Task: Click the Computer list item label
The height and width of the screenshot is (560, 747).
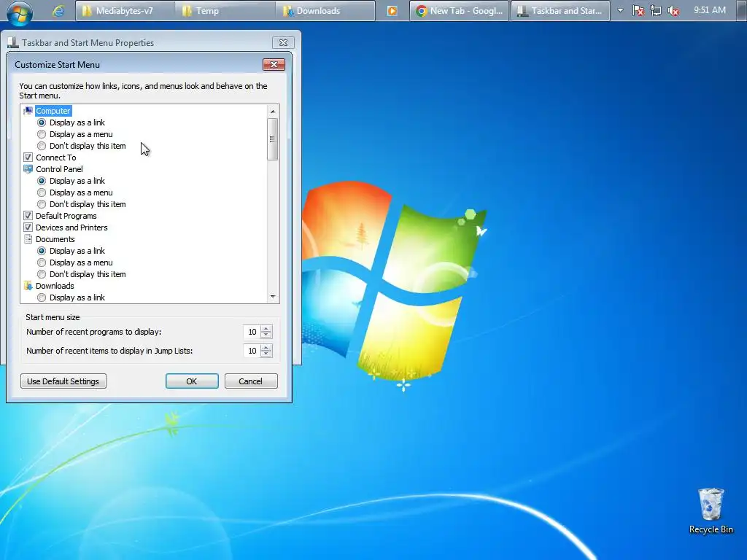Action: [x=53, y=111]
